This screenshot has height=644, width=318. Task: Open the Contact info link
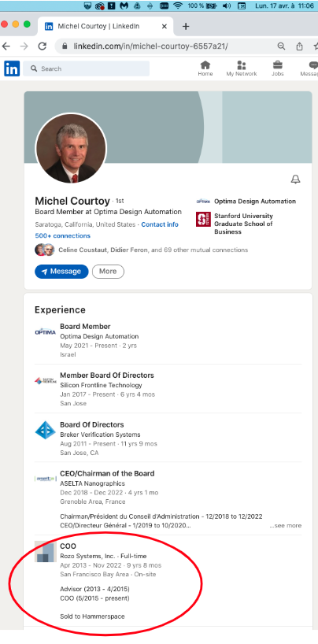160,224
